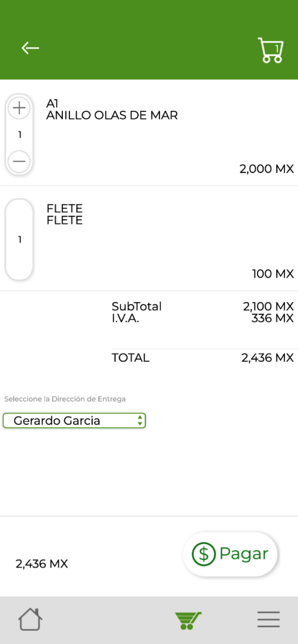Open the cart icon in header

271,50
